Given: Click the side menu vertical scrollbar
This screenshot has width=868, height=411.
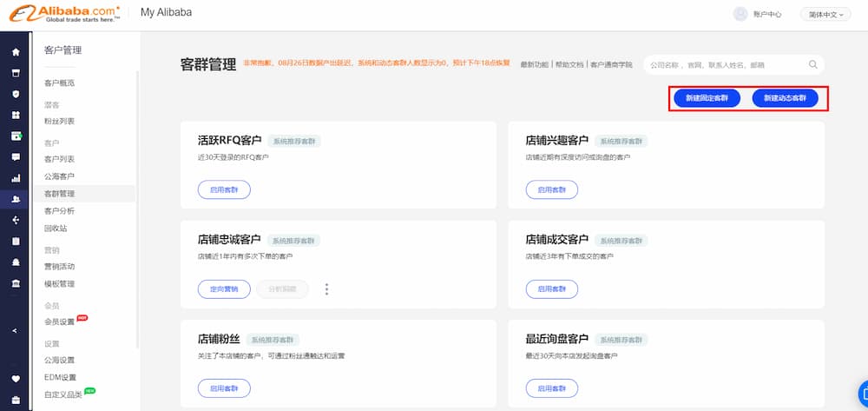Looking at the screenshot, I should coord(137,210).
